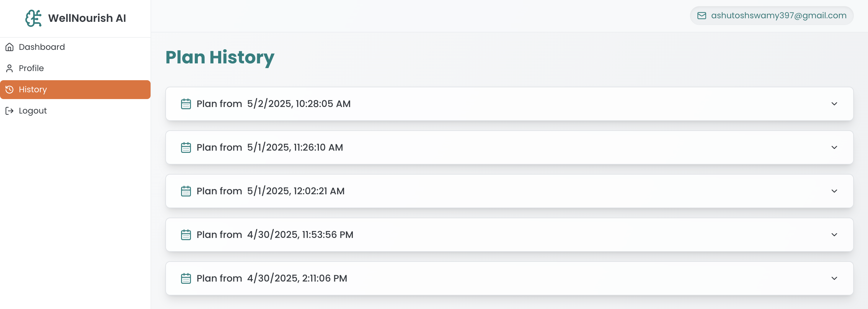The height and width of the screenshot is (309, 868).
Task: Click the WellNourish AI brain logo icon
Action: pyautogui.click(x=33, y=18)
